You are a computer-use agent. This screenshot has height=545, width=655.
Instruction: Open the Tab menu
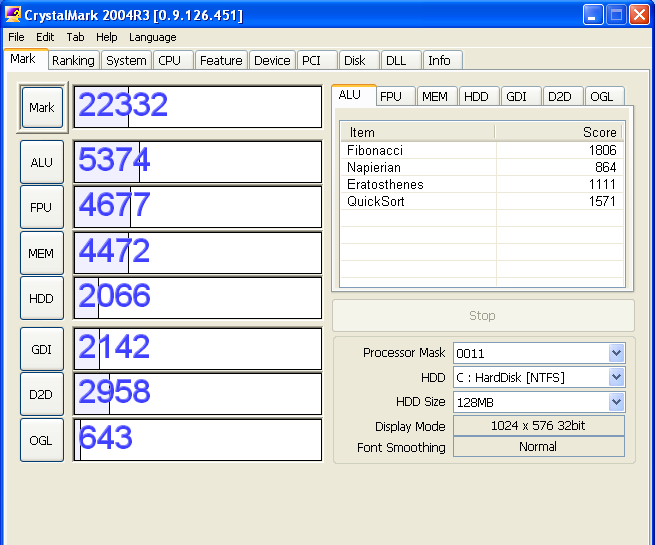pos(75,37)
